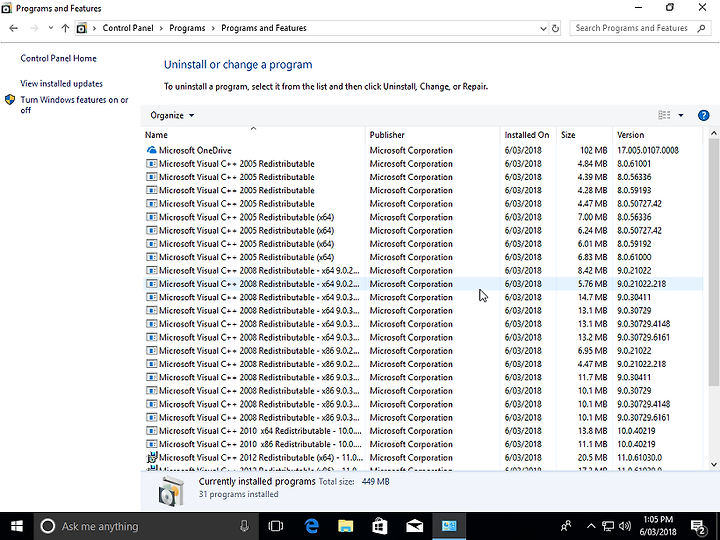Click the network status tray icon
Viewport: 720px width, 540px height.
608,526
